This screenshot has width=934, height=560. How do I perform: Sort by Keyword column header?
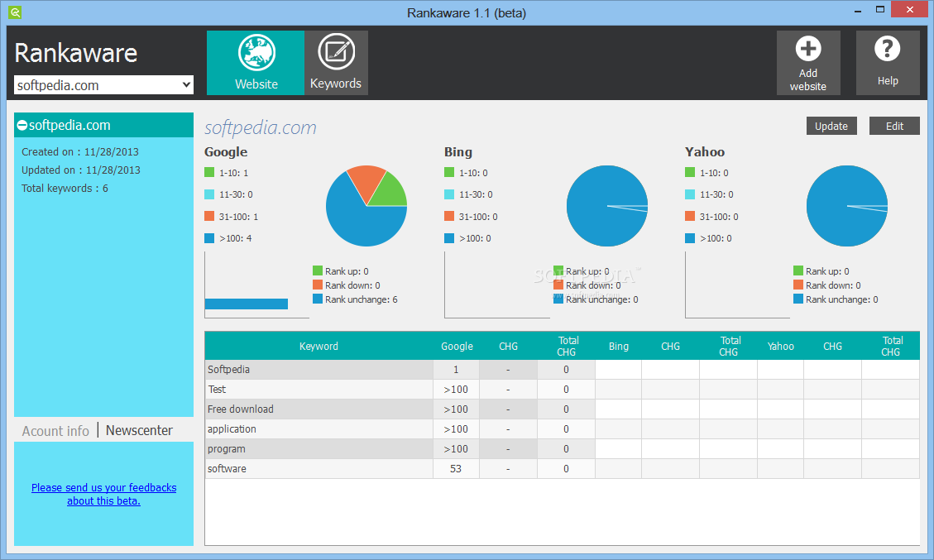pyautogui.click(x=319, y=346)
